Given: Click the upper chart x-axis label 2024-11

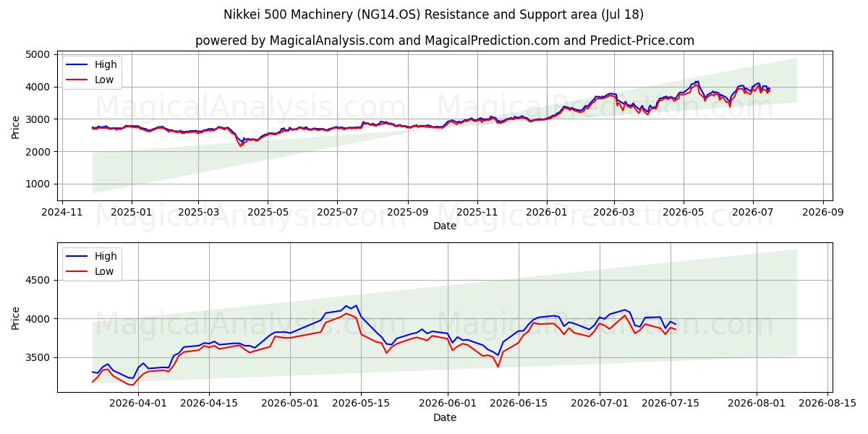Looking at the screenshot, I should (61, 212).
